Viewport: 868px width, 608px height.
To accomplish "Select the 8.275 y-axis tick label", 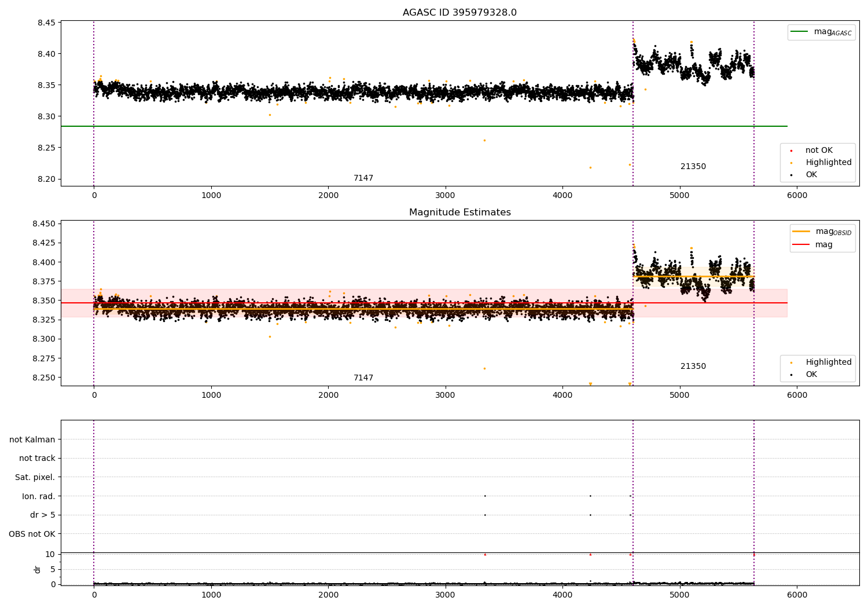I will click(x=44, y=358).
